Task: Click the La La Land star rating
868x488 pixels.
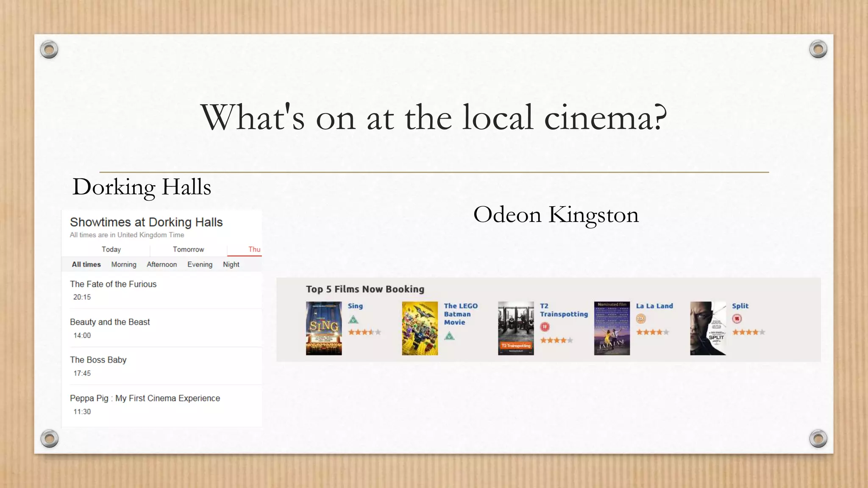Action: pyautogui.click(x=653, y=332)
